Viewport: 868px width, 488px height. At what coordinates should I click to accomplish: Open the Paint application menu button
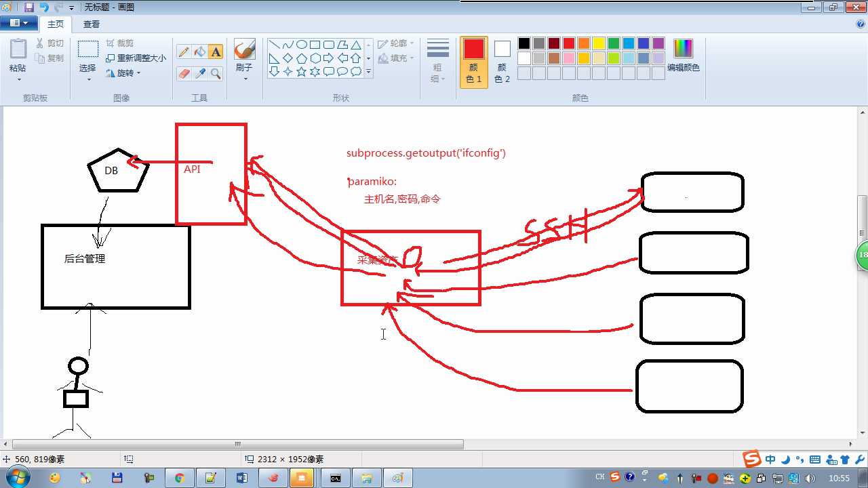[x=18, y=23]
